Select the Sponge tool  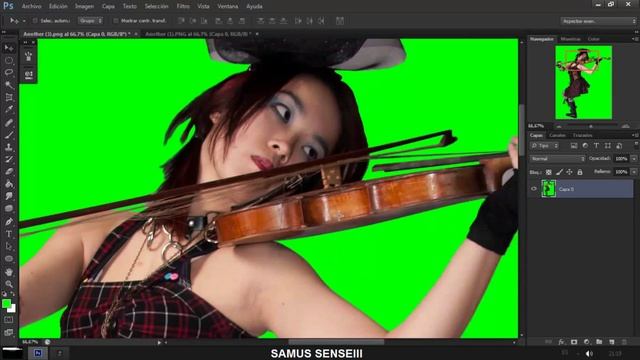click(x=9, y=209)
